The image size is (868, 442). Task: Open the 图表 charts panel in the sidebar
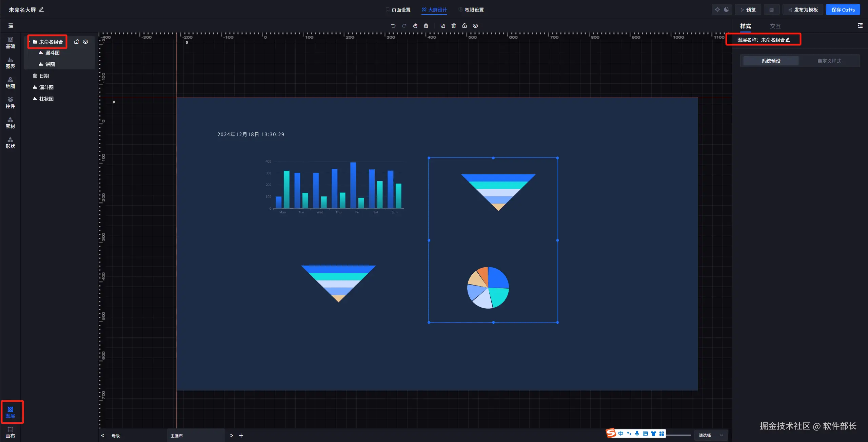click(x=10, y=63)
